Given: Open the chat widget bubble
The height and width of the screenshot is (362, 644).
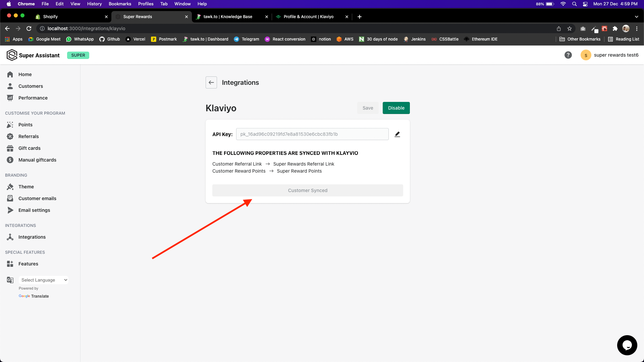Looking at the screenshot, I should pos(627,345).
